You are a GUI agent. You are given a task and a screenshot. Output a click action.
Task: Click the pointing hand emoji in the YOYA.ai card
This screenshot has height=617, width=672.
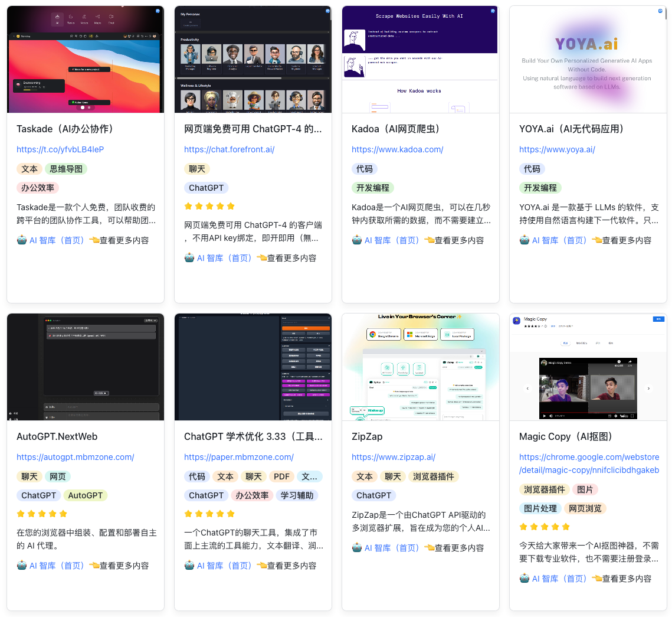pos(597,240)
